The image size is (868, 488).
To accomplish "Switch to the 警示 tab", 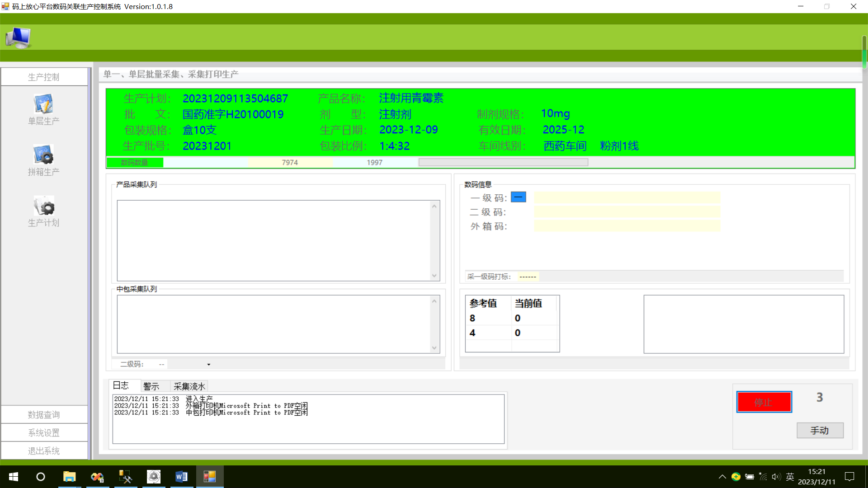I will click(x=151, y=386).
